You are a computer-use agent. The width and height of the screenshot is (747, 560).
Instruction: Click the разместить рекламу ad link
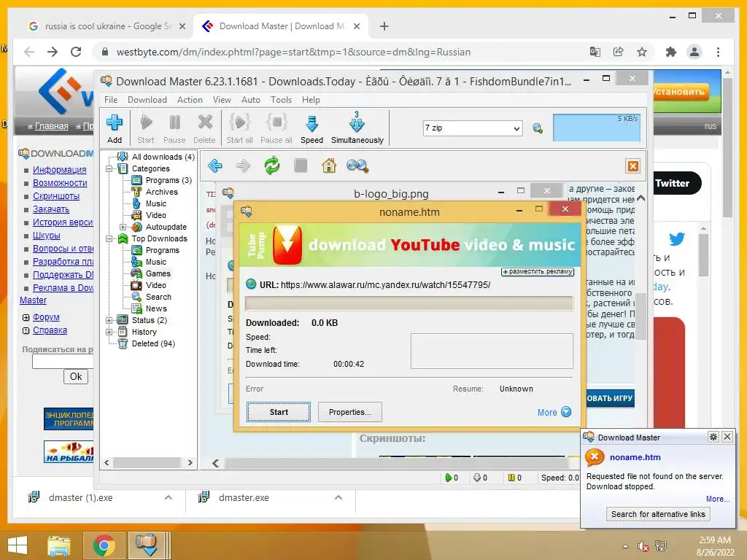[538, 271]
